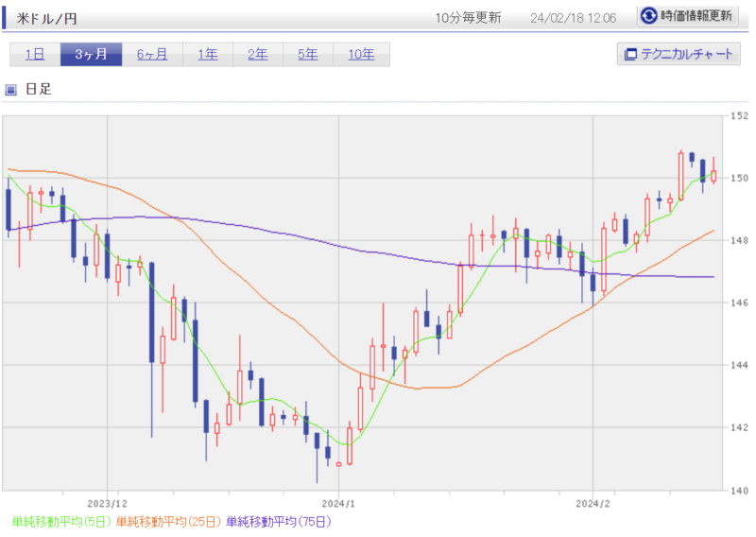This screenshot has width=756, height=537.
Task: Click the 2024/2 axis label
Action: pyautogui.click(x=593, y=504)
